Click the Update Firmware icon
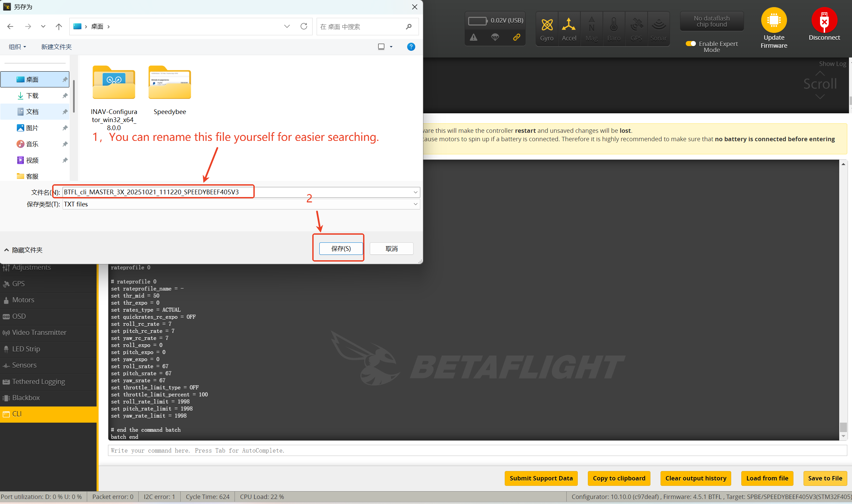Image resolution: width=852 pixels, height=504 pixels. tap(774, 20)
